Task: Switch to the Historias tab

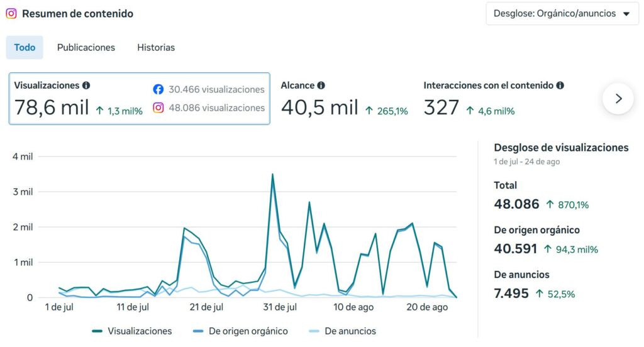Action: (156, 48)
